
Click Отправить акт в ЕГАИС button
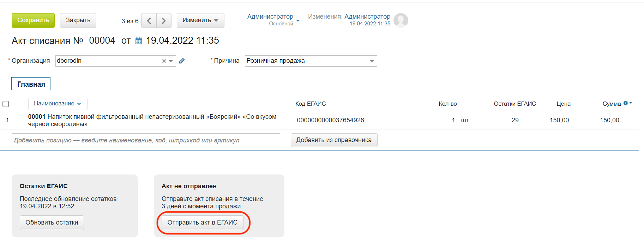click(203, 222)
